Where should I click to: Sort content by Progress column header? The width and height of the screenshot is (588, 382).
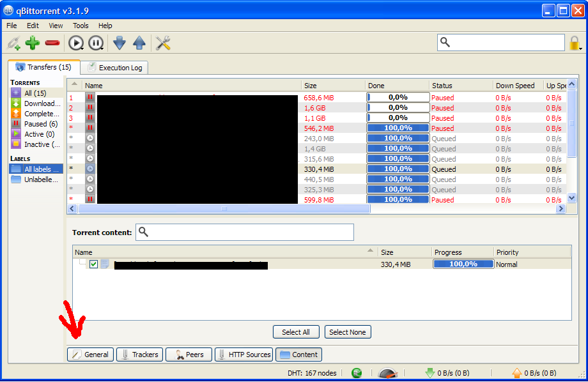(x=463, y=252)
